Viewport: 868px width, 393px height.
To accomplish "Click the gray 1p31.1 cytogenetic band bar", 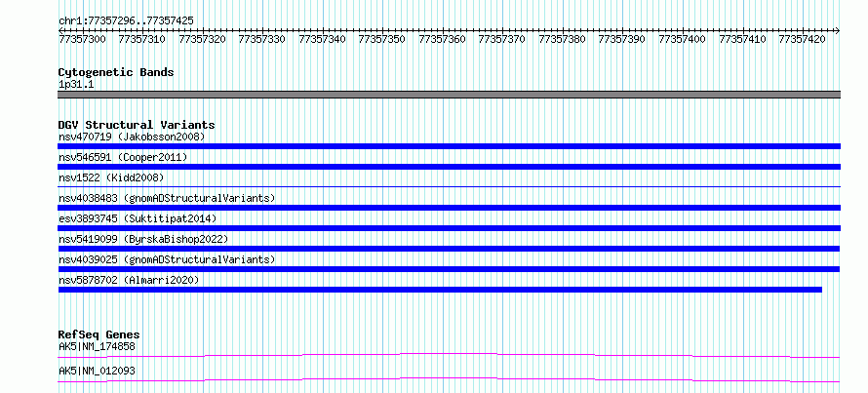I will (x=449, y=95).
